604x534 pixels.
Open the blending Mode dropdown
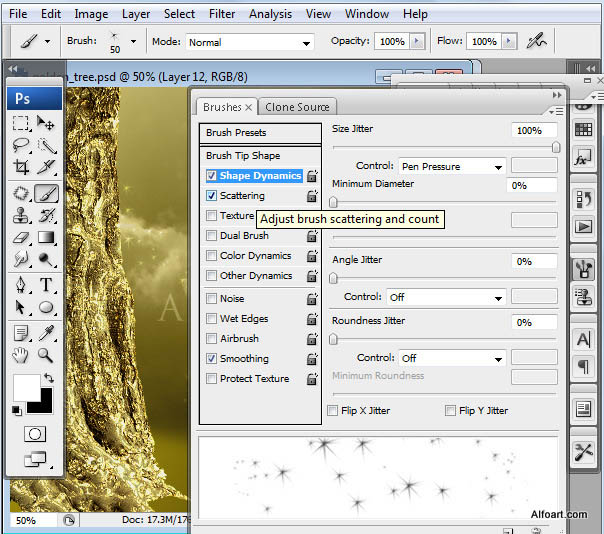(250, 43)
